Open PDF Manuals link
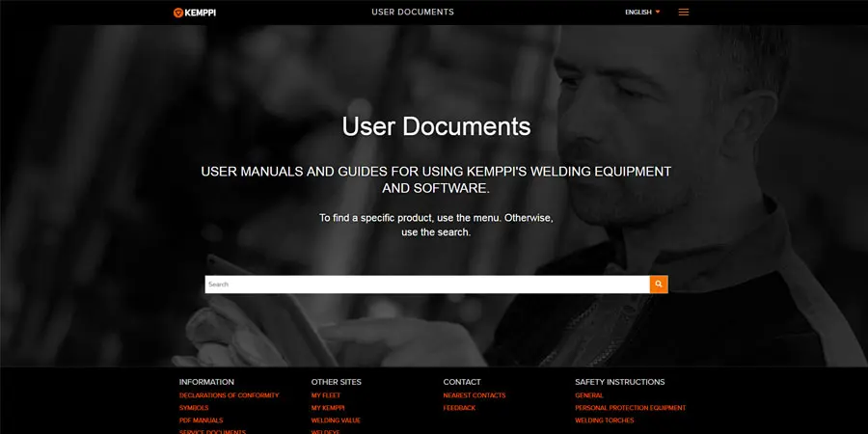Viewport: 868px width, 434px height. pyautogui.click(x=201, y=420)
